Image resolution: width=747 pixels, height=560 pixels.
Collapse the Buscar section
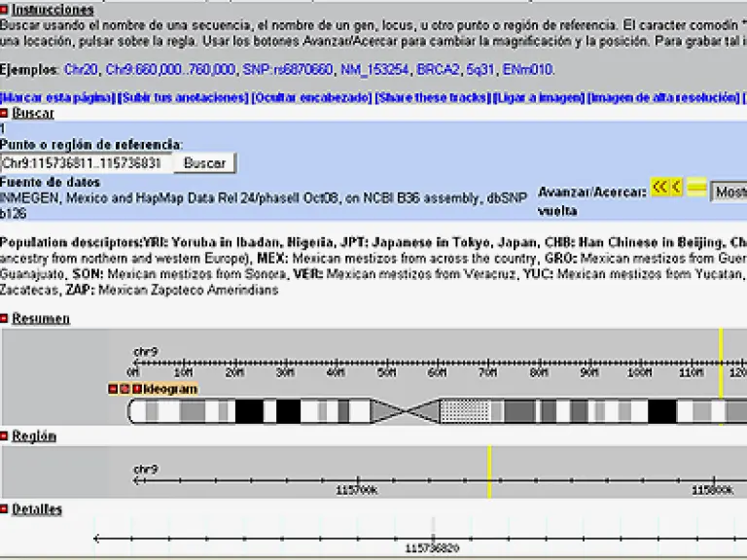[x=5, y=114]
